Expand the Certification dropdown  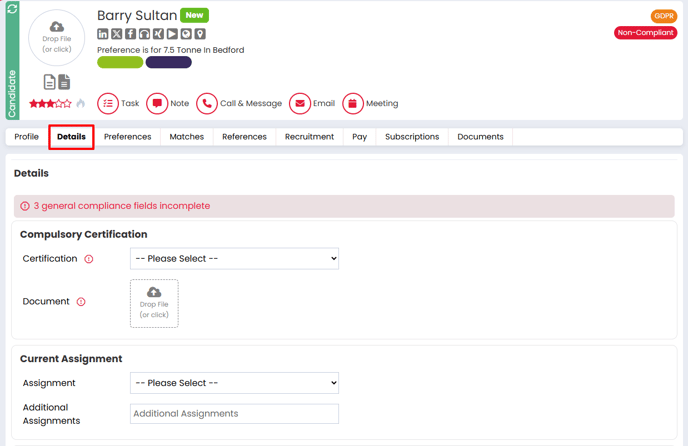point(234,259)
